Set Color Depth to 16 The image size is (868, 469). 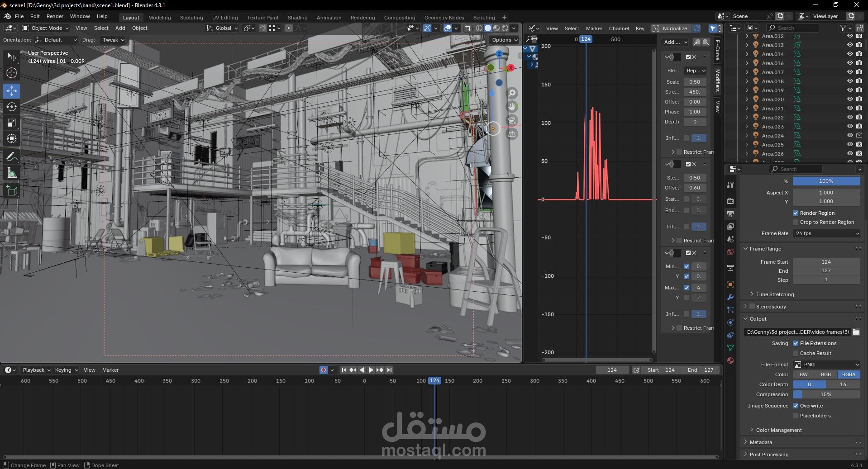[843, 384]
